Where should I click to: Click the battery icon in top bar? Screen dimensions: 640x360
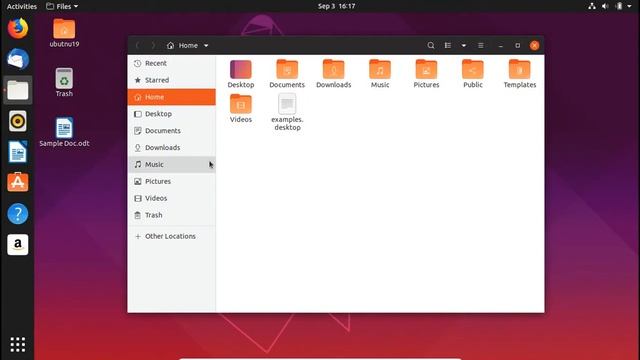coord(619,6)
